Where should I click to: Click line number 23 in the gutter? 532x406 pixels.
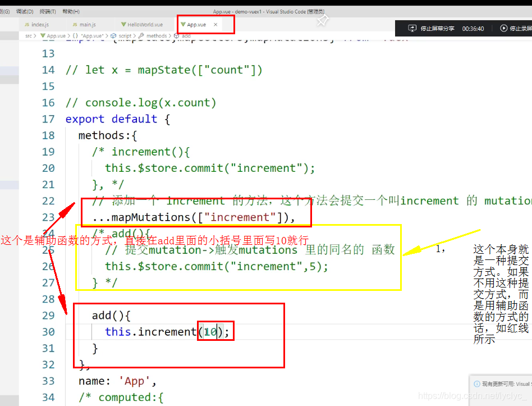pyautogui.click(x=48, y=217)
